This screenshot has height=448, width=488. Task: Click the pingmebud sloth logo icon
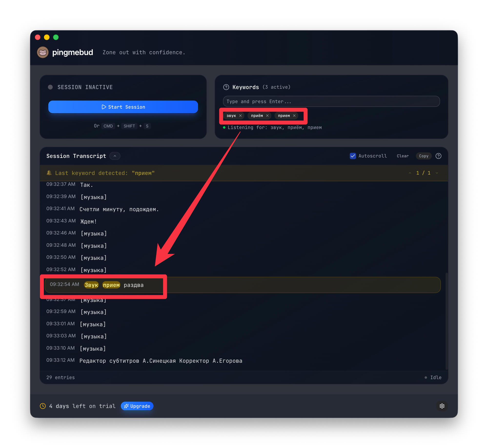coord(43,52)
